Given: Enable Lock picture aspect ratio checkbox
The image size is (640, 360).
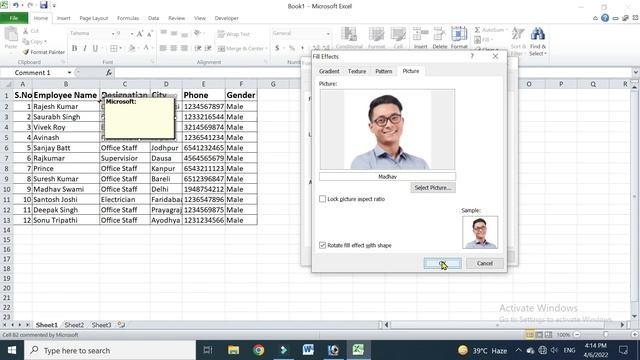Looking at the screenshot, I should point(322,199).
